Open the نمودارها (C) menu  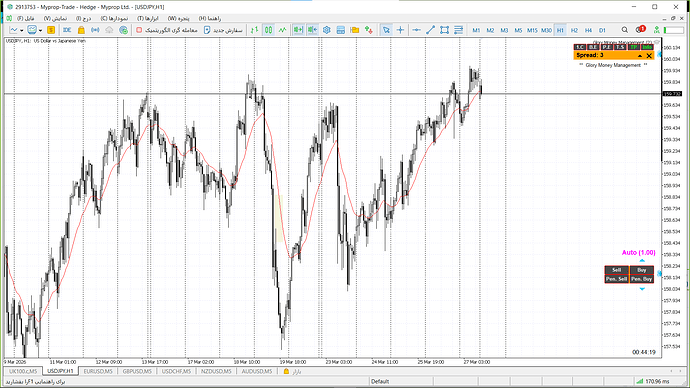point(114,18)
